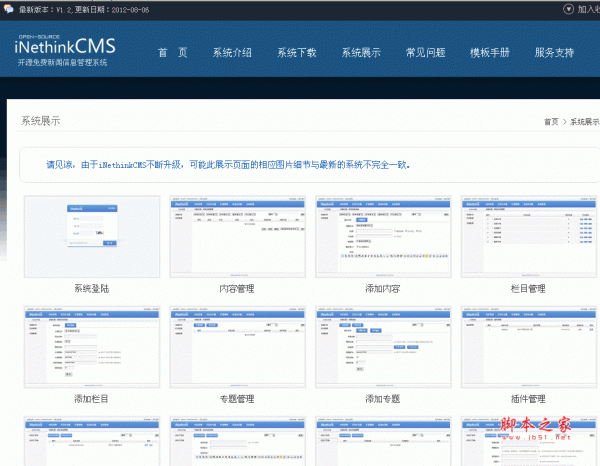
Task: Click the 首页 breadcrumb link
Action: tap(551, 122)
